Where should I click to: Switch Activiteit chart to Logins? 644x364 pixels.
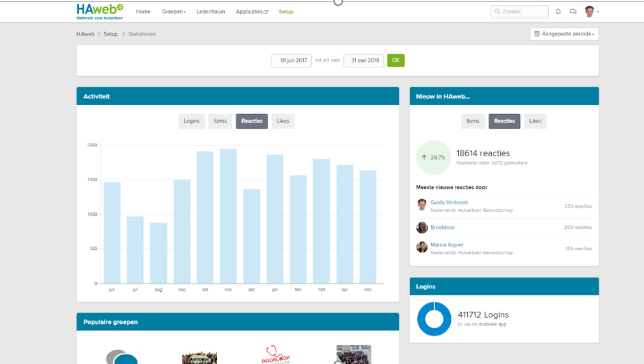(x=192, y=121)
